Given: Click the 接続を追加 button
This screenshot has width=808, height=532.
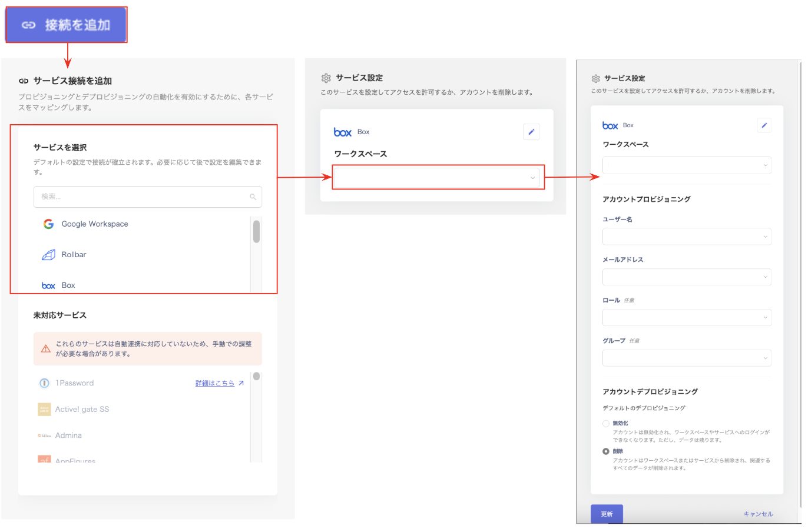Looking at the screenshot, I should pyautogui.click(x=67, y=25).
